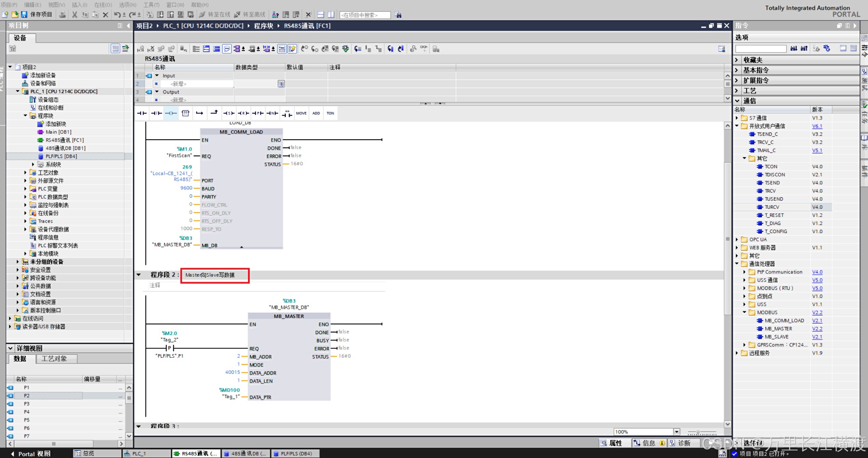Insert a normally open contact

[142, 113]
